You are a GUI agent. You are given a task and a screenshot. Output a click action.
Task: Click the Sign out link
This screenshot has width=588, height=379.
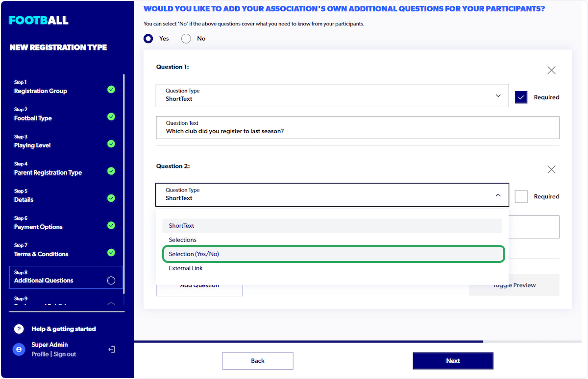(65, 354)
